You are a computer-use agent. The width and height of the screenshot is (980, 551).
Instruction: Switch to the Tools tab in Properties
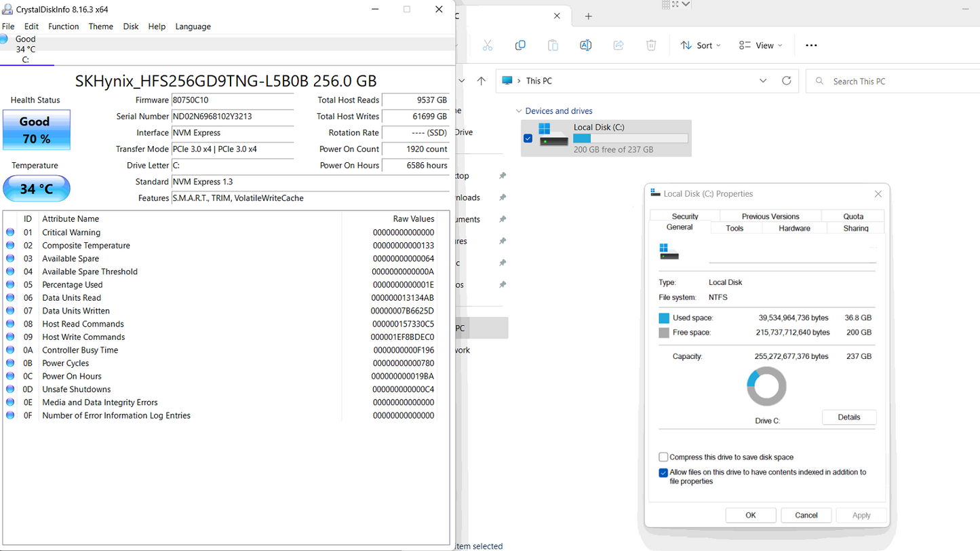coord(735,229)
